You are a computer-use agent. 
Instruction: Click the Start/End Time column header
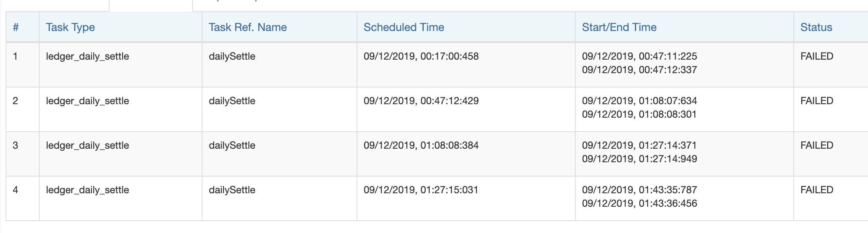(619, 27)
